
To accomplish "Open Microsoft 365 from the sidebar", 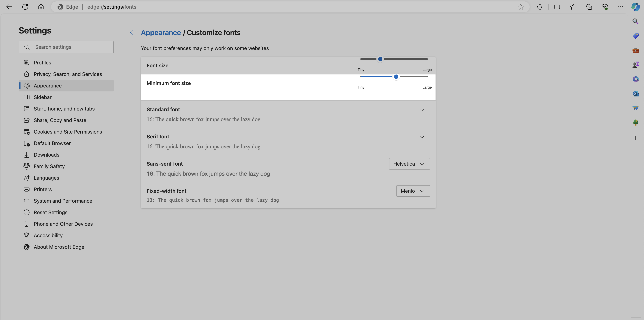I will coord(635,79).
